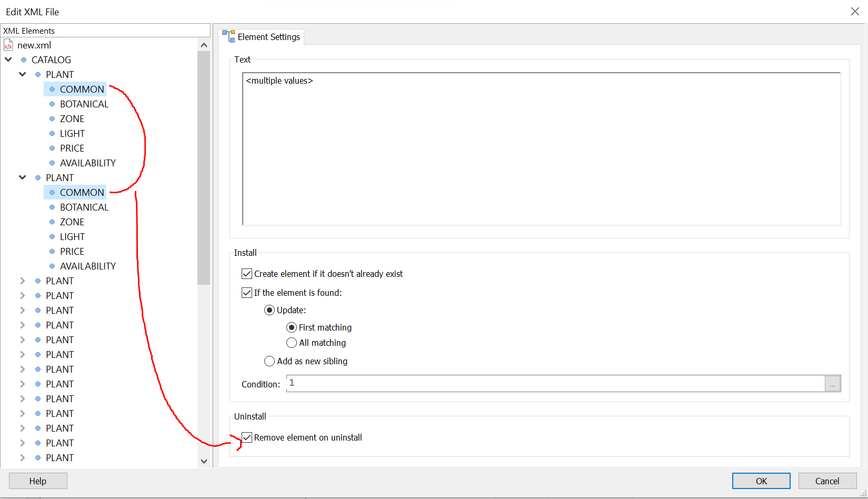Select COMMON under the first PLANT
The image size is (868, 499).
(82, 89)
